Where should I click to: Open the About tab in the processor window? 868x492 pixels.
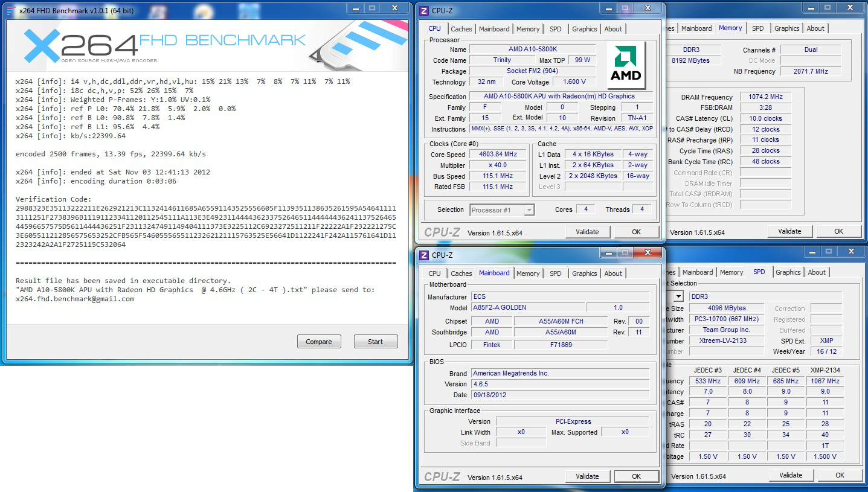tap(613, 29)
